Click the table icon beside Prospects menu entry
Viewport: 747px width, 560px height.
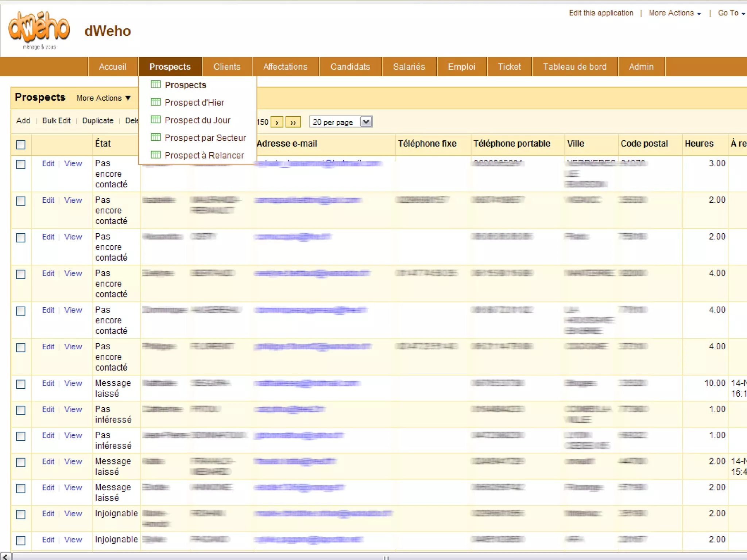(156, 85)
